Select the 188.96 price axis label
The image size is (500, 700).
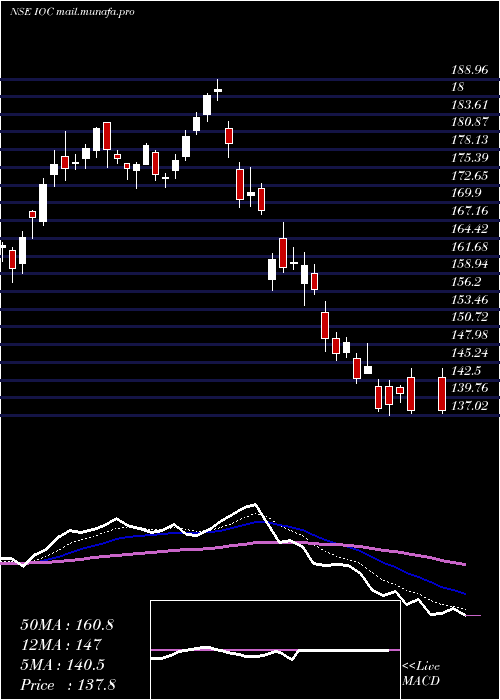[469, 70]
